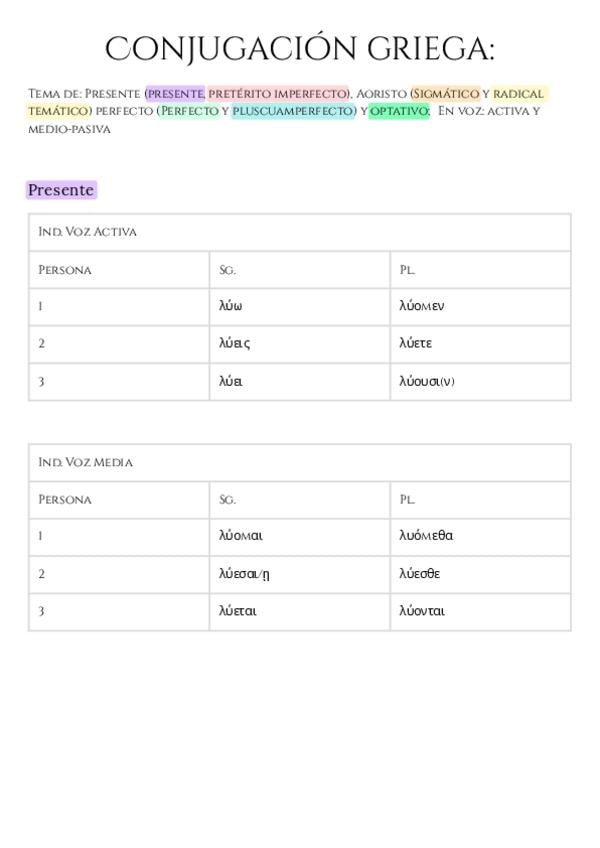Click the blue-highlighted word "pluscuamperfecto"
Image resolution: width=600 pixels, height=848 pixels.
[293, 111]
